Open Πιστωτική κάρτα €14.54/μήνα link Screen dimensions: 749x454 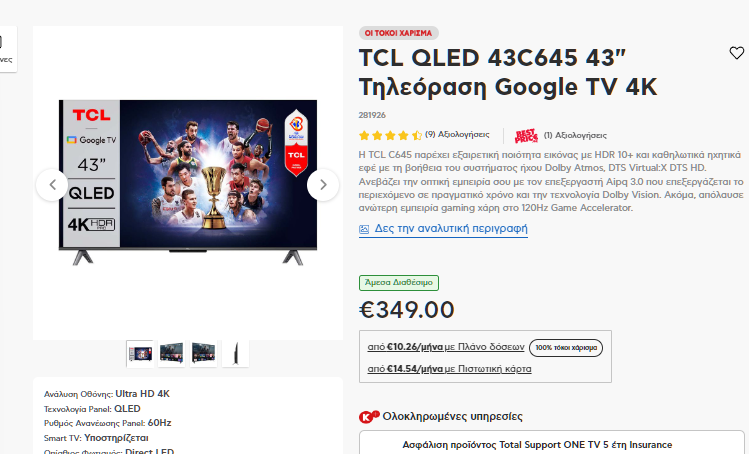tap(449, 369)
